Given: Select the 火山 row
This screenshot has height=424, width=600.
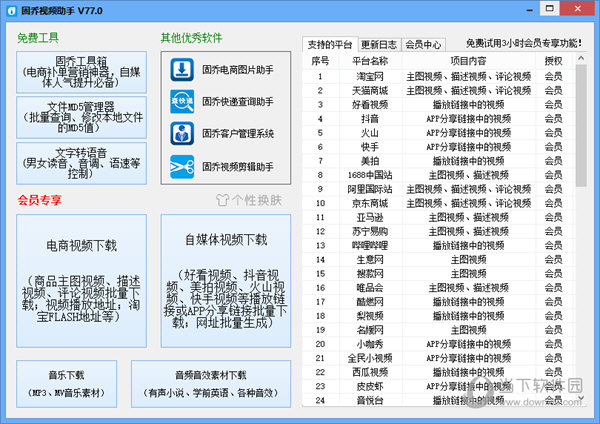Looking at the screenshot, I should tap(439, 133).
